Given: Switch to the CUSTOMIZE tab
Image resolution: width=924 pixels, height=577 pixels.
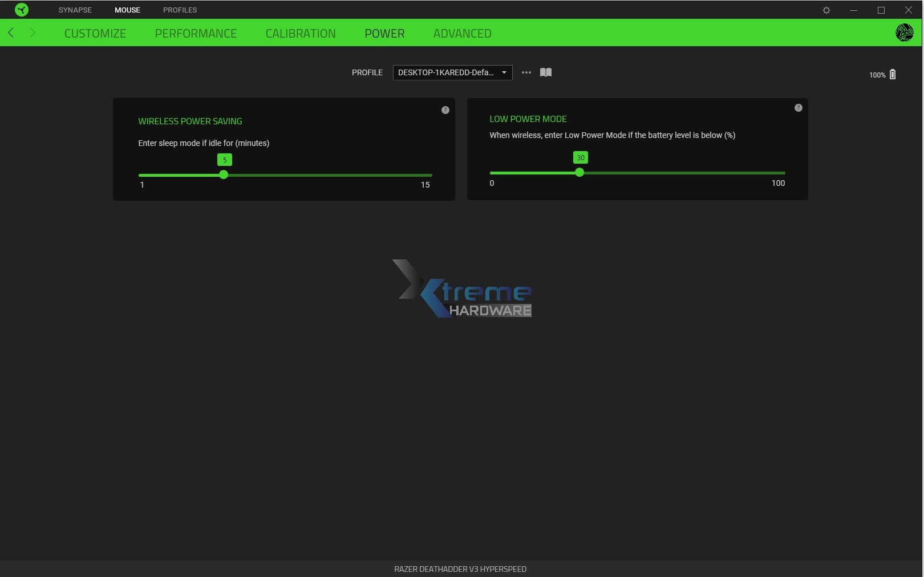Looking at the screenshot, I should pyautogui.click(x=95, y=33).
